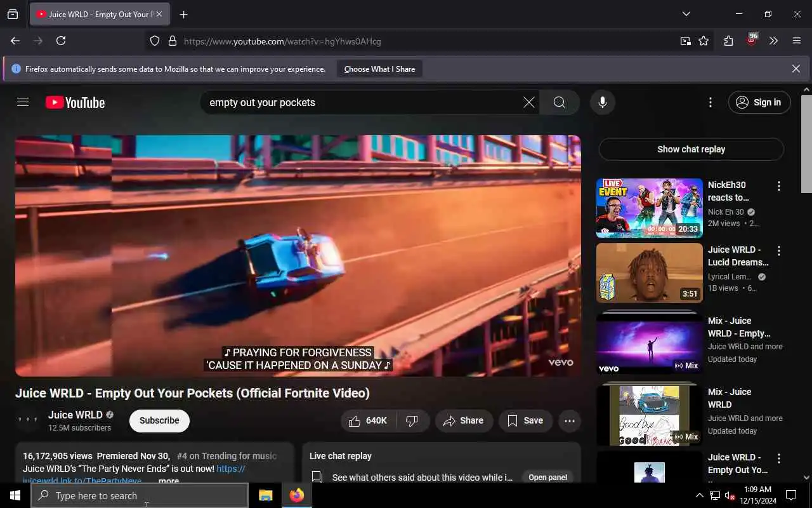
Task: Open options menu for NickEh30 reacts video
Action: [778, 186]
